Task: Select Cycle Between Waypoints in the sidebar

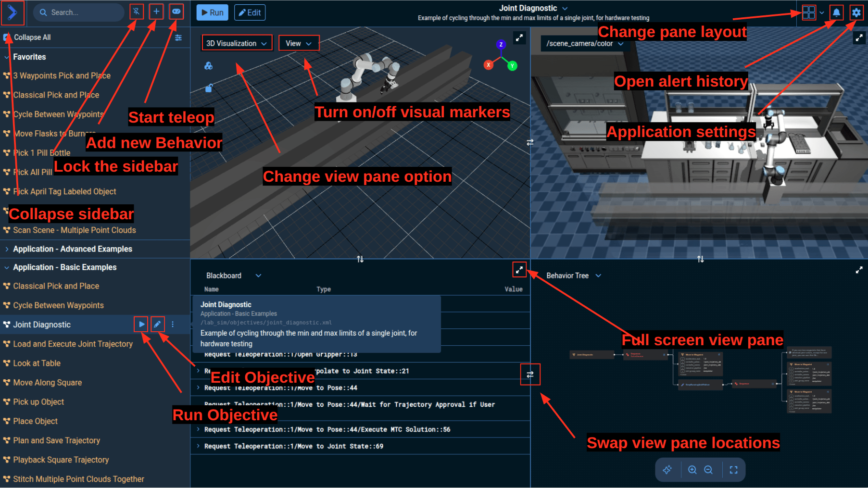Action: [x=59, y=305]
